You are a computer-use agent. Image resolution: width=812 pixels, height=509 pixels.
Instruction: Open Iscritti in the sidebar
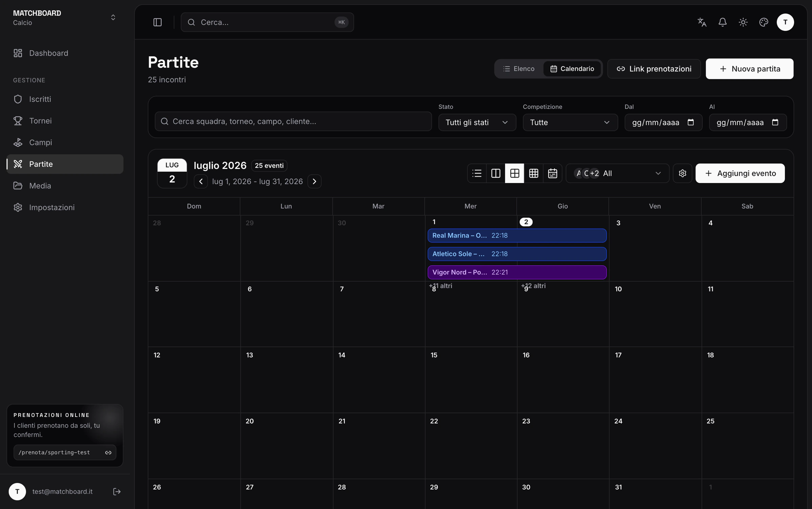[65, 99]
